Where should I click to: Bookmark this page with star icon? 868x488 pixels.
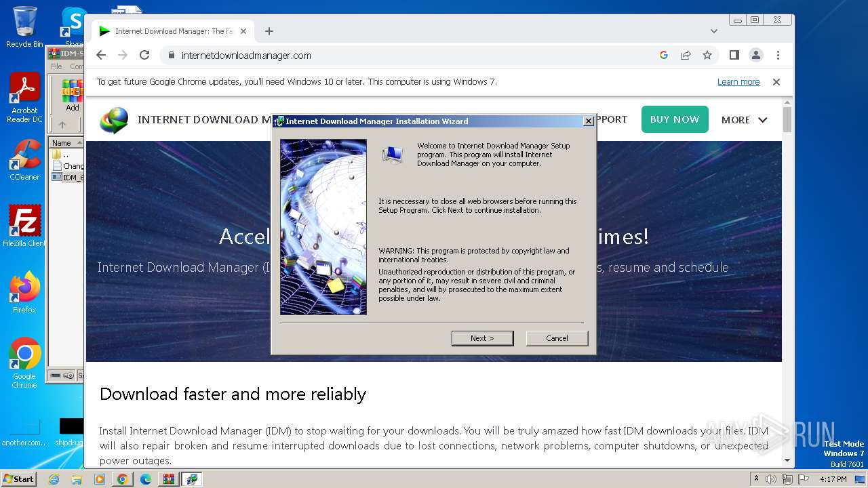[707, 56]
